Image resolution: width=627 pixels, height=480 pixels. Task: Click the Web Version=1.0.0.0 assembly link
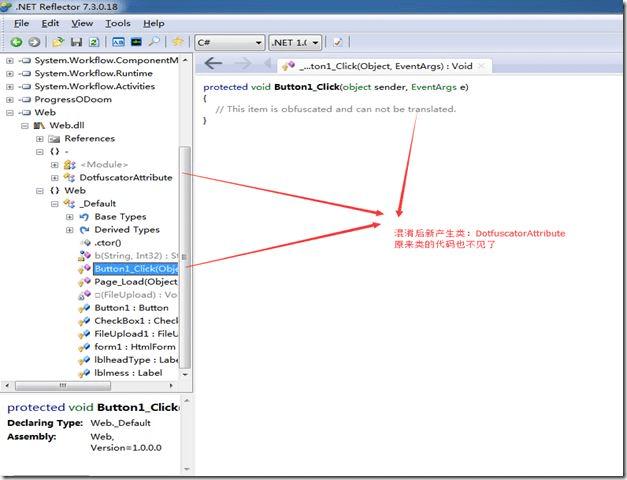tap(126, 442)
